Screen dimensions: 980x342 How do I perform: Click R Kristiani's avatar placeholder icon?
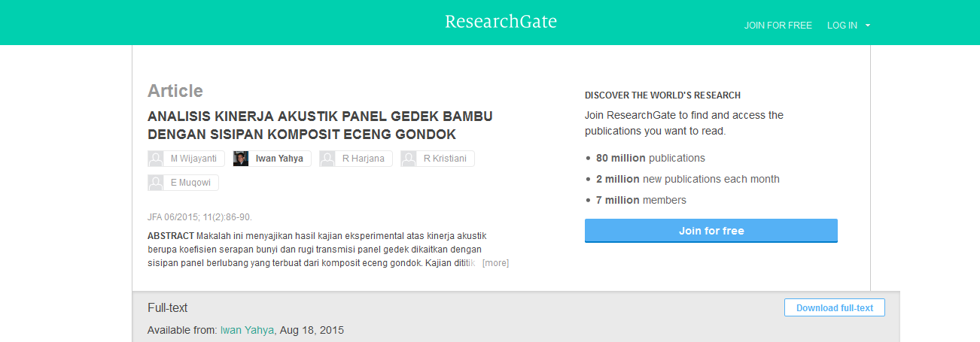coord(409,159)
